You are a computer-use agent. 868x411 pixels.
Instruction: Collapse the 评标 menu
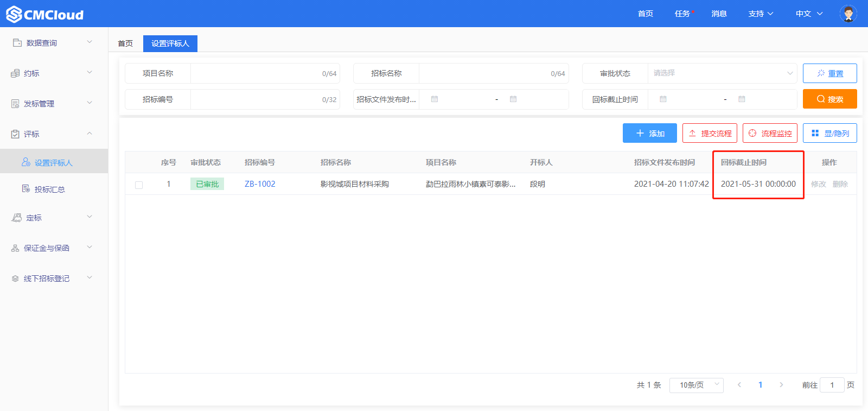click(x=90, y=133)
